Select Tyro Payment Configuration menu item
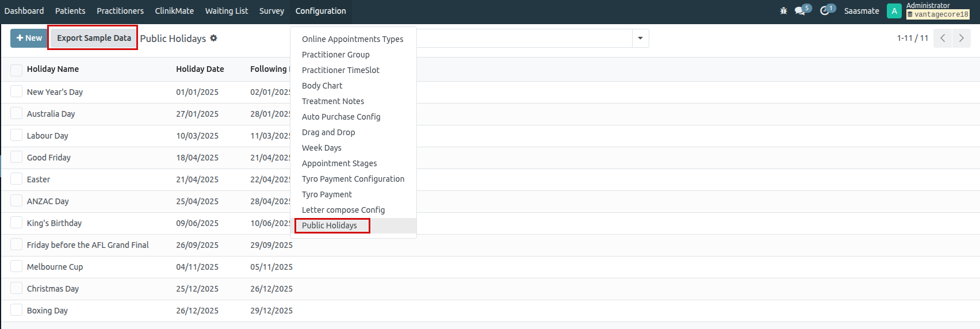The width and height of the screenshot is (980, 329). click(353, 179)
